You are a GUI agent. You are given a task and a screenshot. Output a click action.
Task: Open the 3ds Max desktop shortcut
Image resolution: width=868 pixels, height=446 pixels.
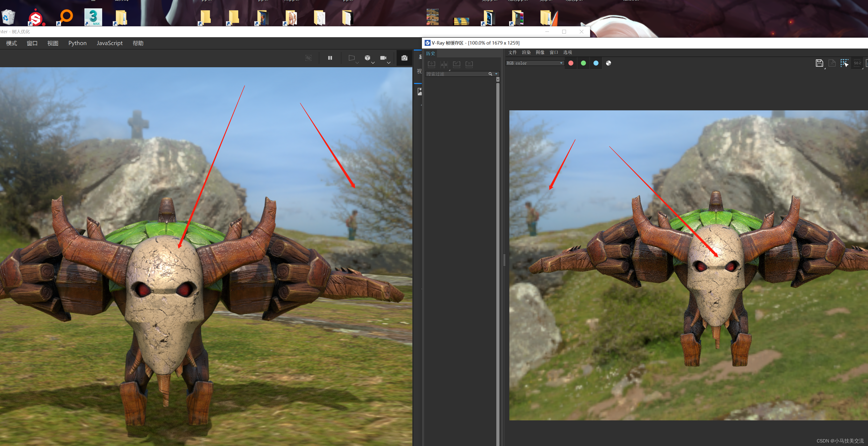click(93, 17)
